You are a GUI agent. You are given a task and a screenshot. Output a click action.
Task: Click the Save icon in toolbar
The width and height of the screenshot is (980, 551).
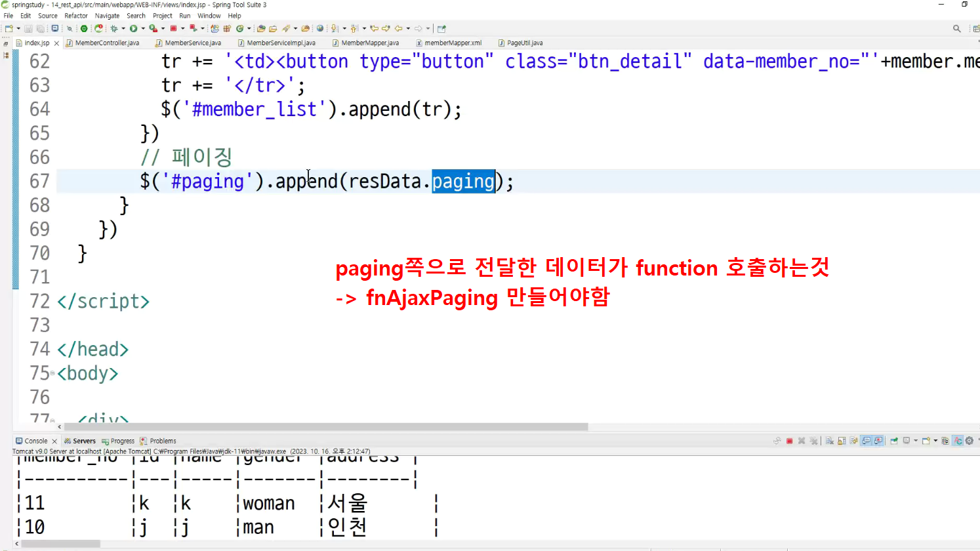click(28, 29)
